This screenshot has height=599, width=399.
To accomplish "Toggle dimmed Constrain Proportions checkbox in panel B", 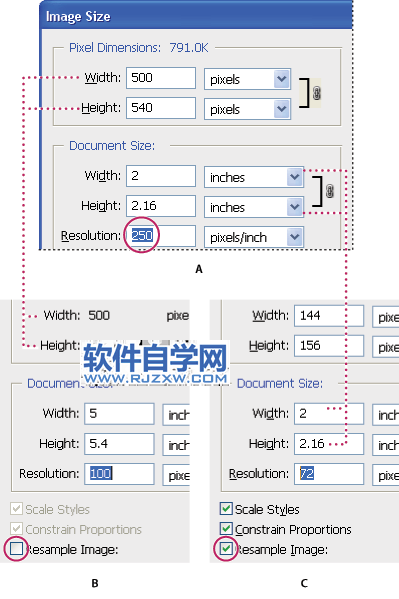I will 16,529.
